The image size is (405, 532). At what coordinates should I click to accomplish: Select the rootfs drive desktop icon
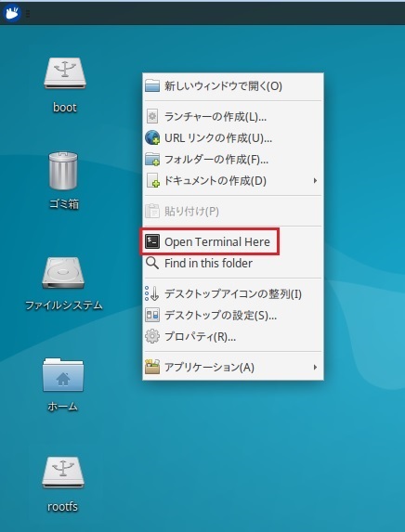coord(63,473)
